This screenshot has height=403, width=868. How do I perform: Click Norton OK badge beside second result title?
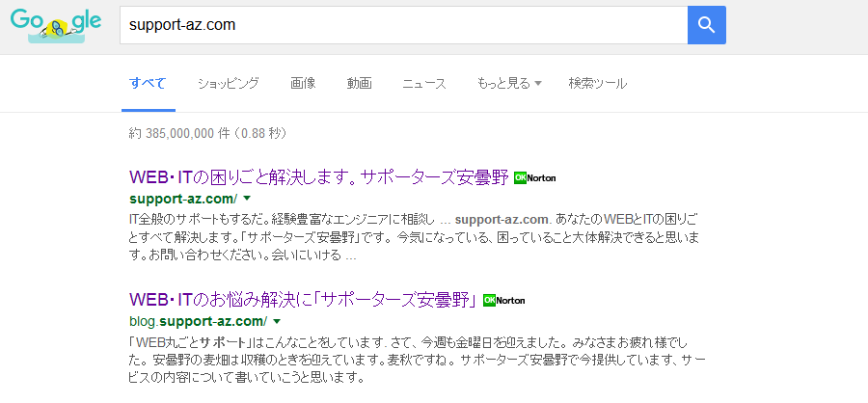click(x=503, y=301)
